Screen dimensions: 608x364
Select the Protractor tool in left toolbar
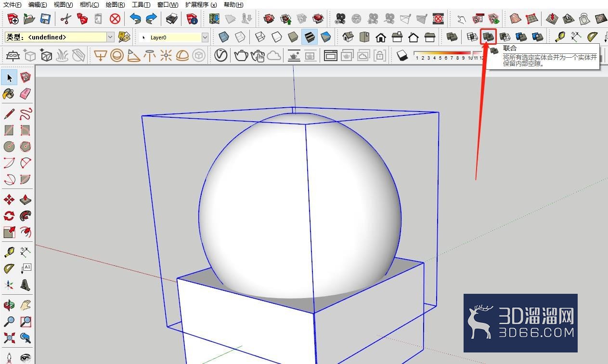click(9, 268)
